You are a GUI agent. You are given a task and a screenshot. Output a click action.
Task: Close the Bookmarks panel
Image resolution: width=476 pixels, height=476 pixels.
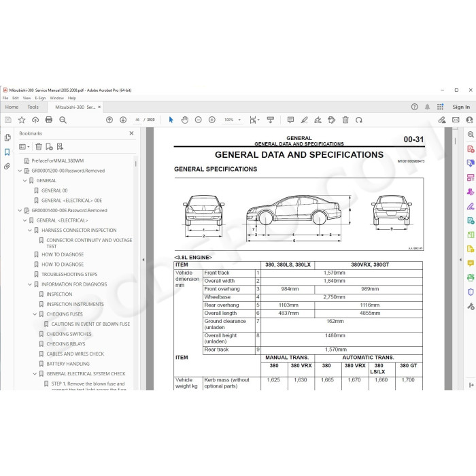click(x=131, y=133)
